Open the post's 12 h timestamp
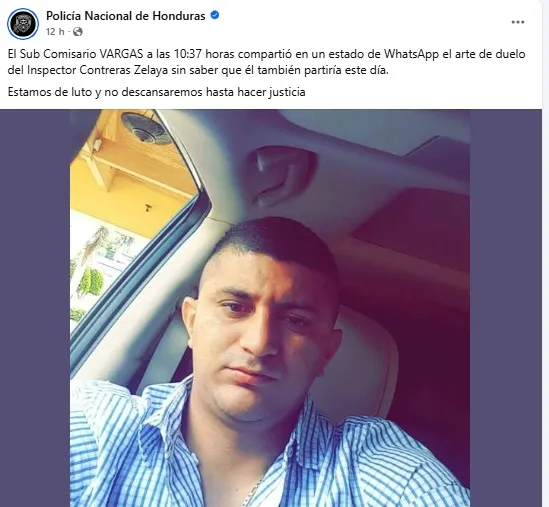549x507 pixels. (x=55, y=32)
